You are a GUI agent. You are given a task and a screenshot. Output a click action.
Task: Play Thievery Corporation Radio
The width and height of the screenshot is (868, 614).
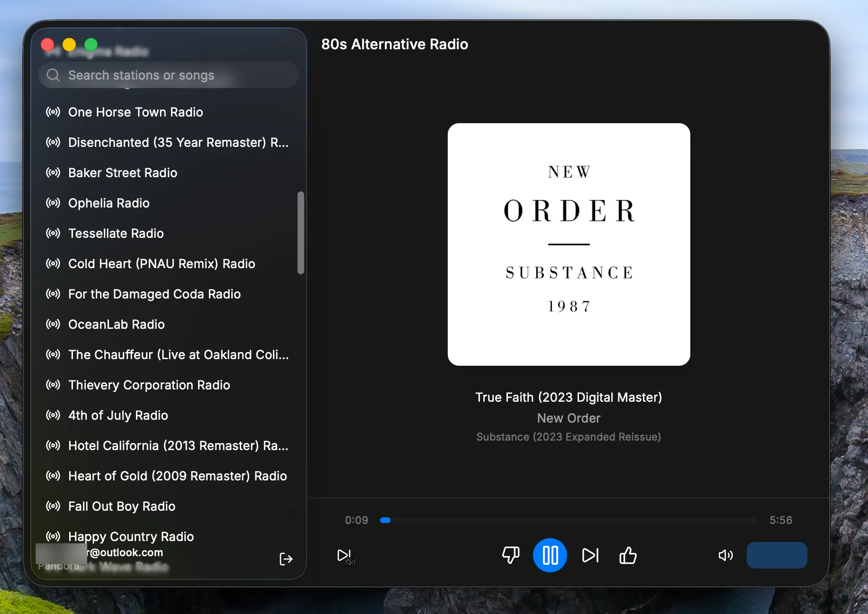pyautogui.click(x=168, y=385)
